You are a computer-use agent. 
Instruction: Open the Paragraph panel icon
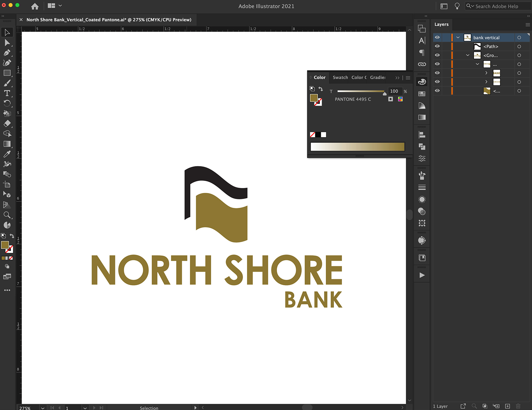422,53
